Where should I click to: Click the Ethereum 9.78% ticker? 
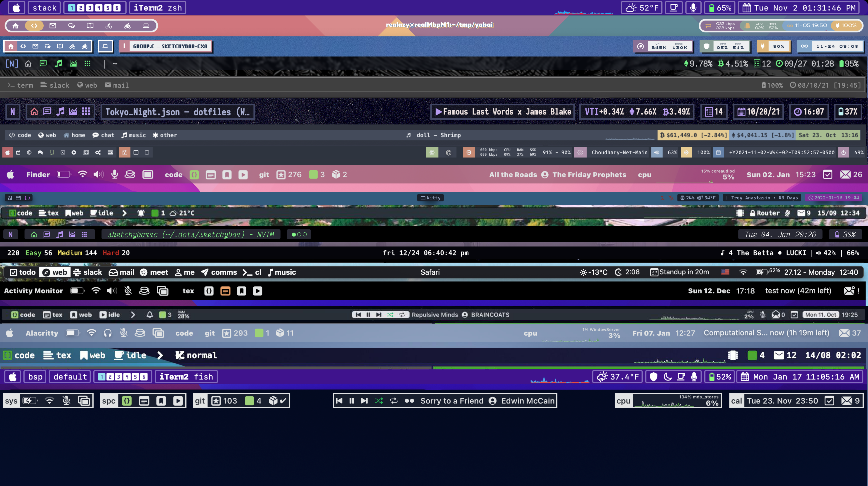point(698,64)
